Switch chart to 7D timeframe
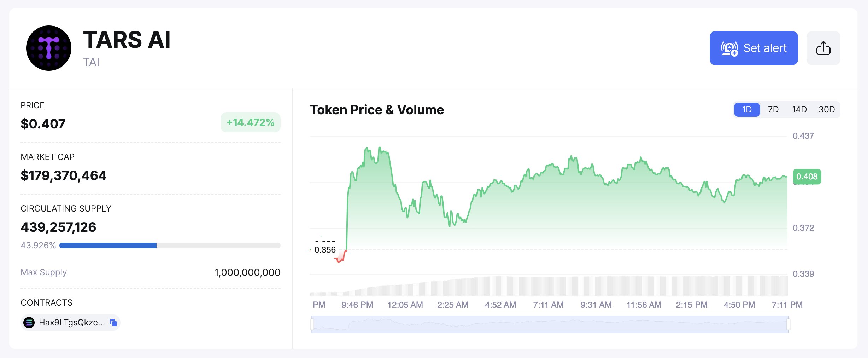 click(x=773, y=110)
